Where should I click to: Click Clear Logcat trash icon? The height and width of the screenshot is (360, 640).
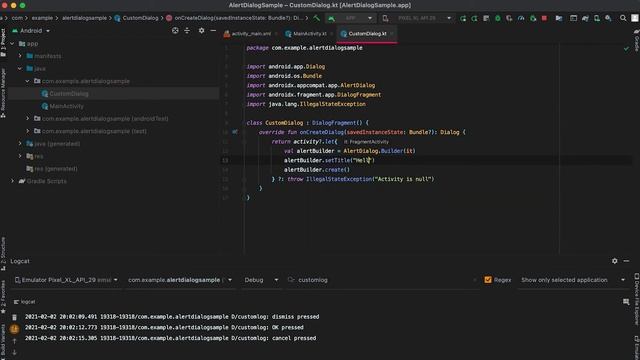click(x=14, y=317)
